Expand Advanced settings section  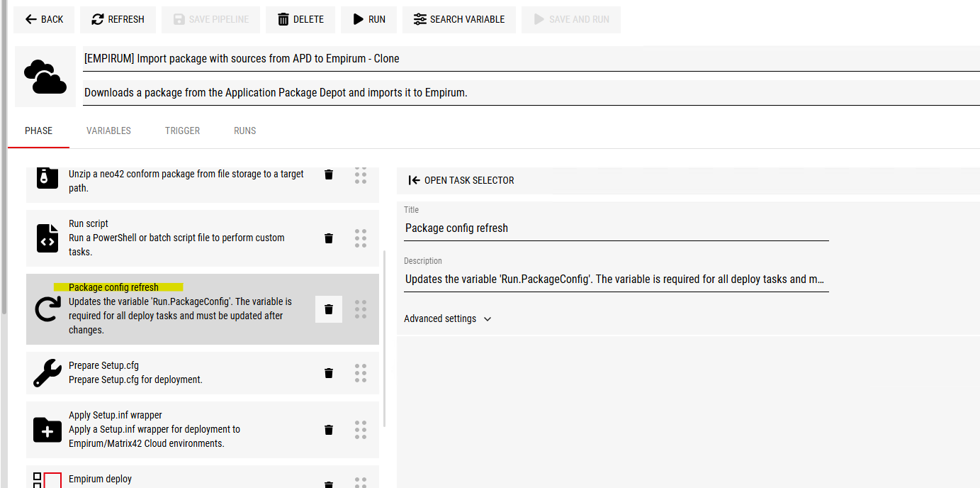tap(448, 319)
